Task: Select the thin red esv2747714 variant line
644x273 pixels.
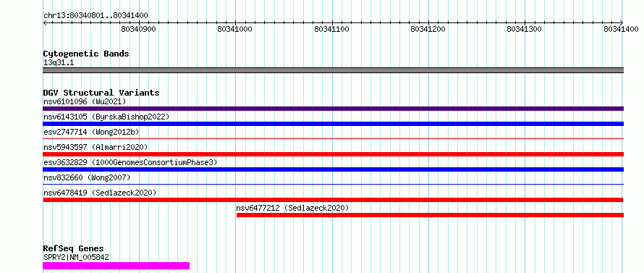Action: pos(333,139)
